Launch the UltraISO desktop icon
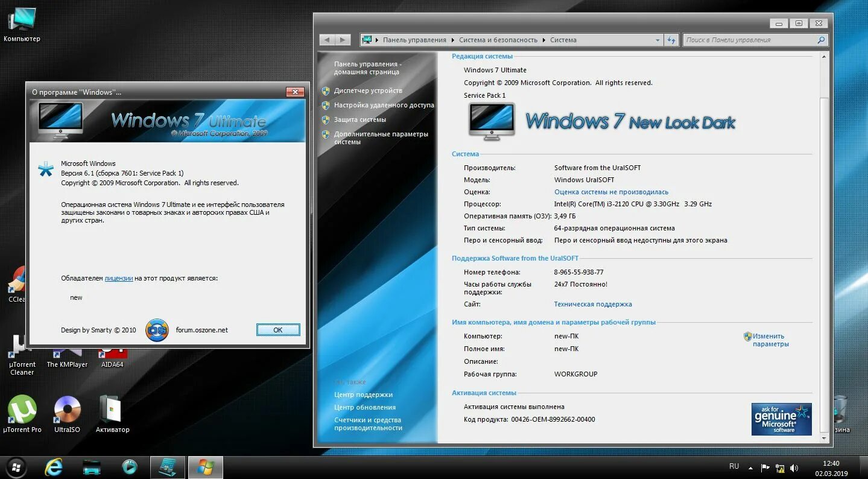This screenshot has height=479, width=868. click(x=67, y=414)
